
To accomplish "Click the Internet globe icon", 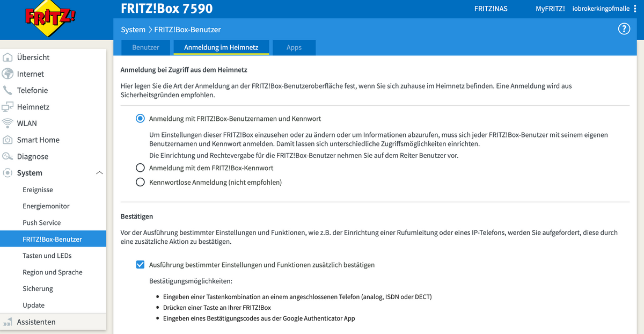I will coord(8,74).
